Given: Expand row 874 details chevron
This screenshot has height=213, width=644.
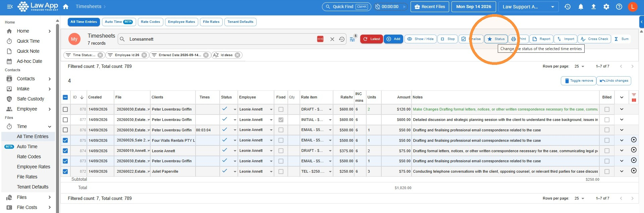Looking at the screenshot, I should click(622, 151).
